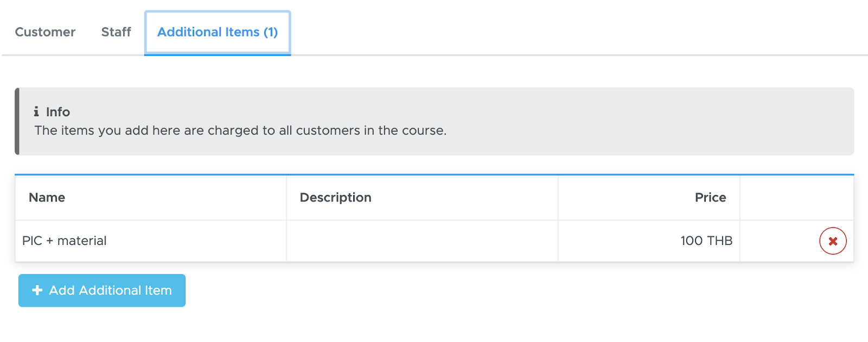Click the empty description cell of PIC + material
The width and height of the screenshot is (868, 342).
[422, 241]
